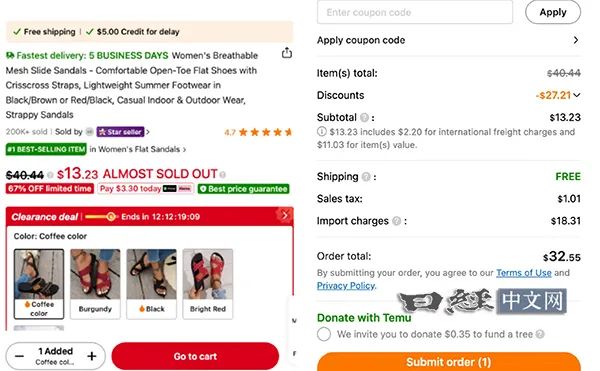Click the Star seller badge
The image size is (600, 371).
(120, 132)
